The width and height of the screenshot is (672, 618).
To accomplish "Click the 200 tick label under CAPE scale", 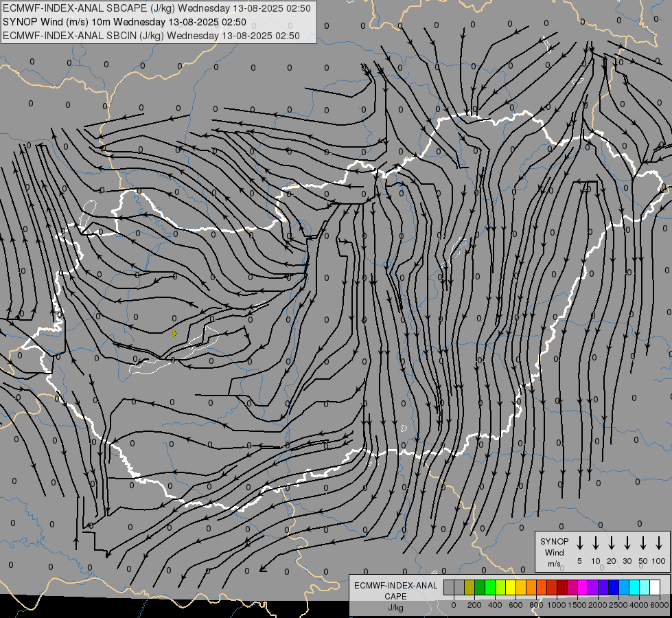I will (x=474, y=605).
